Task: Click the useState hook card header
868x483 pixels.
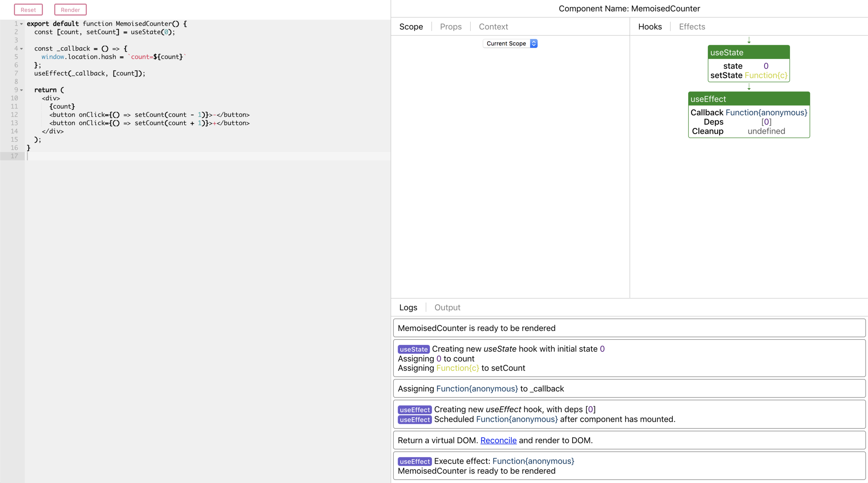Action: click(748, 53)
